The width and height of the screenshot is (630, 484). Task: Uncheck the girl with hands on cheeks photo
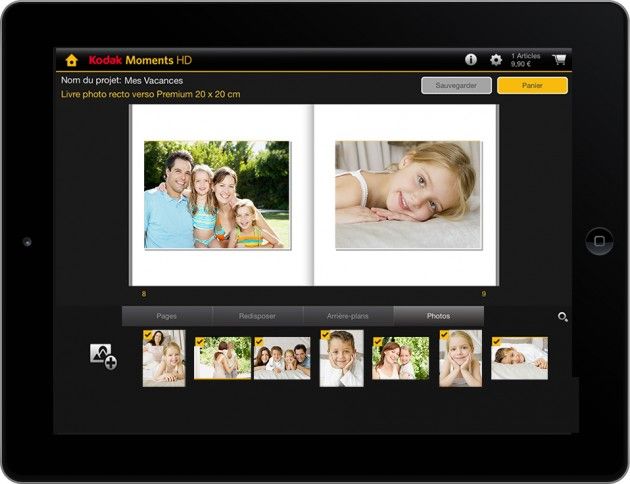(x=446, y=337)
